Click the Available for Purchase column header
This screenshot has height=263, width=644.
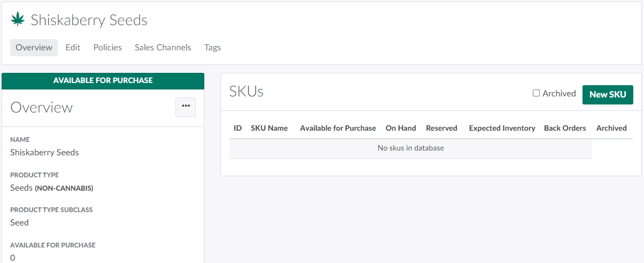coord(338,128)
